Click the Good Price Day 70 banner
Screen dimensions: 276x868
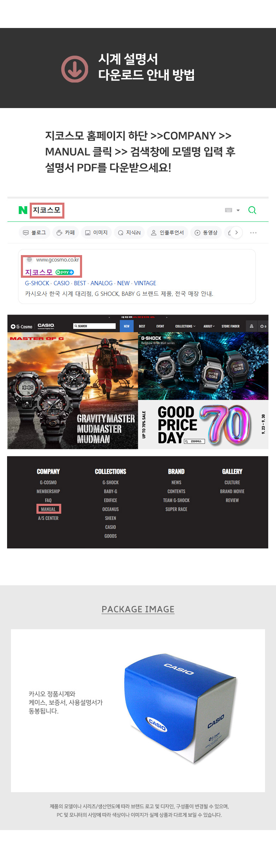pyautogui.click(x=203, y=424)
